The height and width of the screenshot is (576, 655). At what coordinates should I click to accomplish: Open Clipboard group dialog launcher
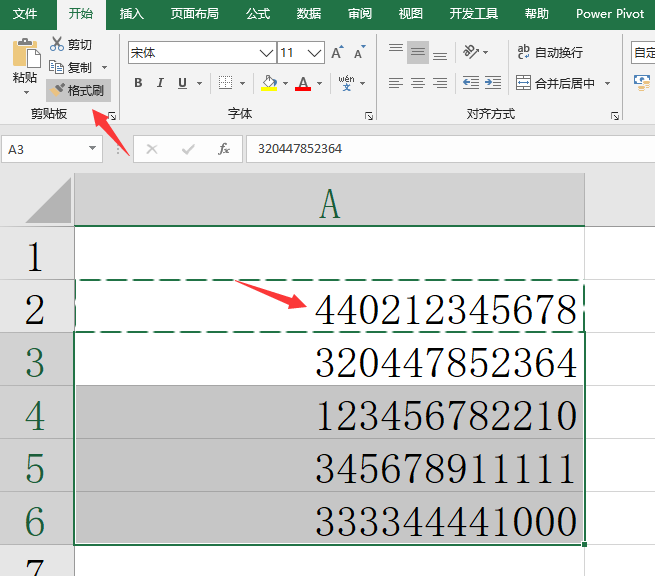pos(112,116)
